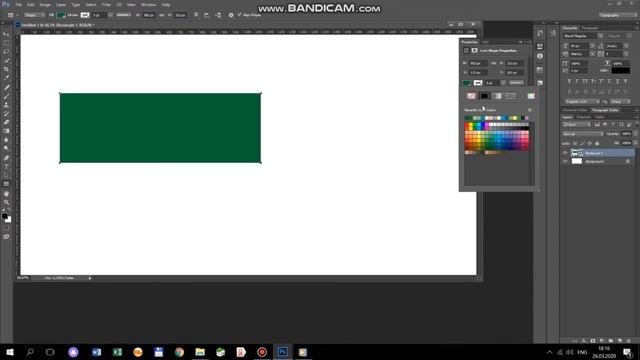The height and width of the screenshot is (360, 640).
Task: Switch to the Channels tab
Action: click(584, 117)
